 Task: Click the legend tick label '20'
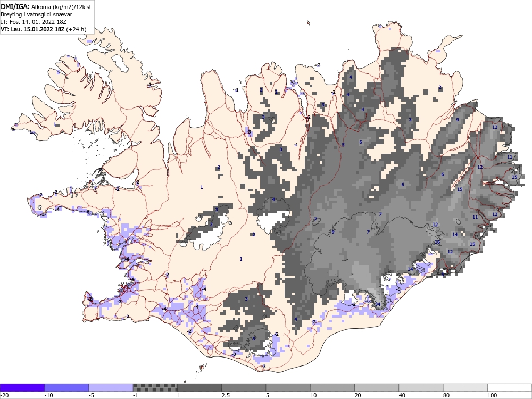tap(358, 395)
